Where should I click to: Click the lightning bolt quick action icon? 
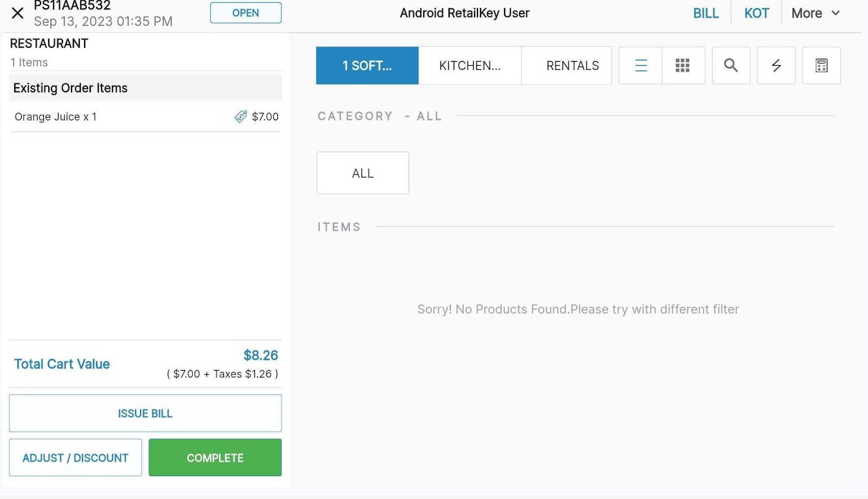point(776,66)
